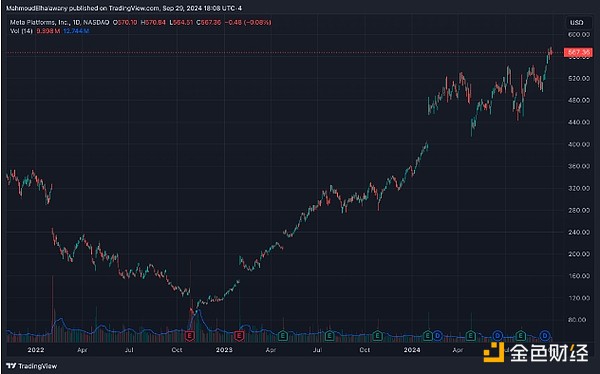The width and height of the screenshot is (600, 374).
Task: Click the H570.84 high price value
Action: (153, 23)
